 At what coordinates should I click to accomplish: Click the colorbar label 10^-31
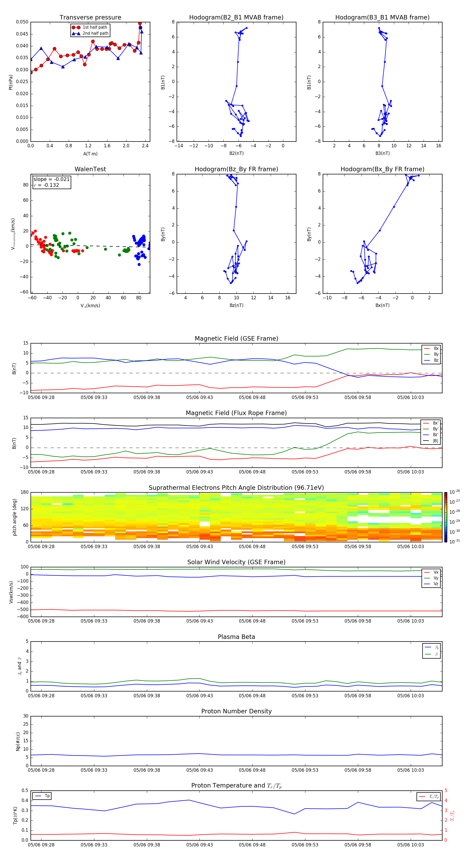tap(455, 542)
